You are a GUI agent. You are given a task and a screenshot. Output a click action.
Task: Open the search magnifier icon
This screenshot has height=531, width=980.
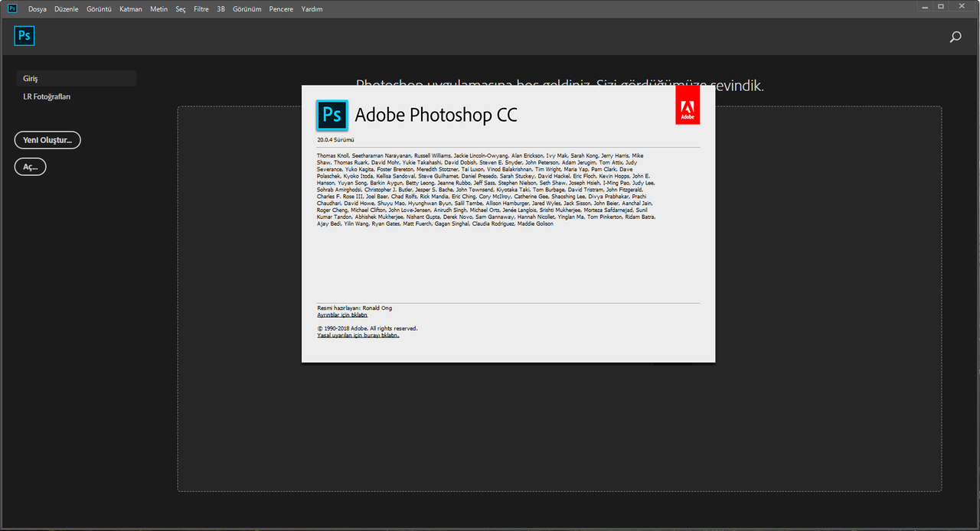tap(955, 37)
